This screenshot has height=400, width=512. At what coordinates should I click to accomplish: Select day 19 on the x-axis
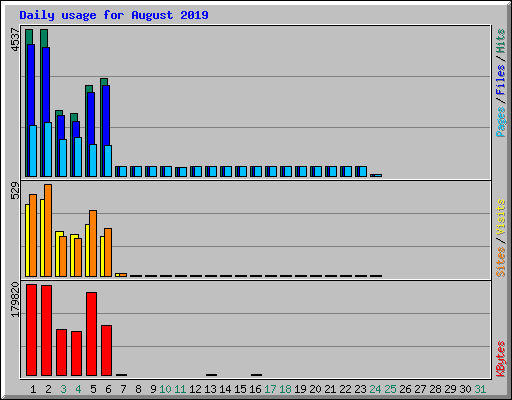click(300, 389)
